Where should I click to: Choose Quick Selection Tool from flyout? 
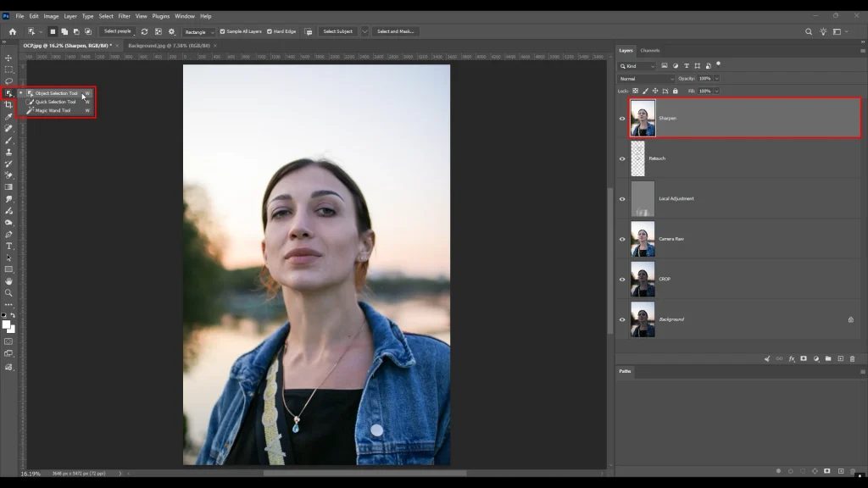coord(56,102)
